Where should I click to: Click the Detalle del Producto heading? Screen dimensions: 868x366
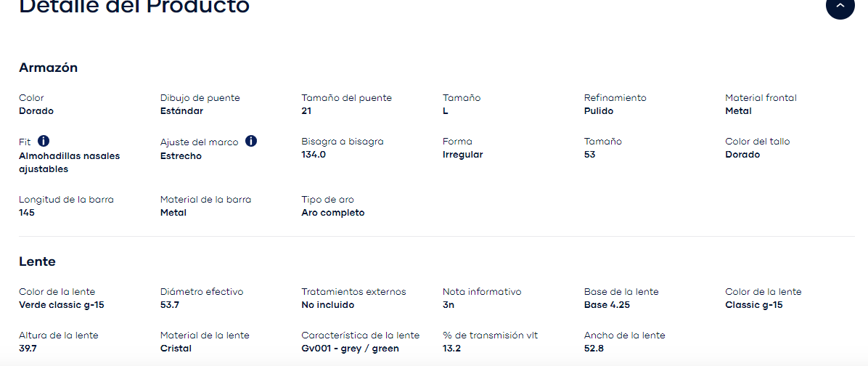[134, 7]
